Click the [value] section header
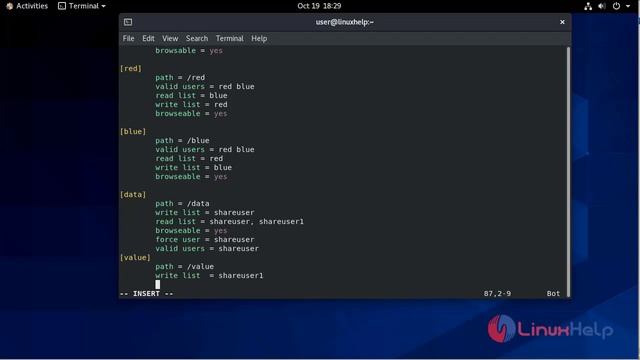The image size is (640, 360). click(x=135, y=258)
